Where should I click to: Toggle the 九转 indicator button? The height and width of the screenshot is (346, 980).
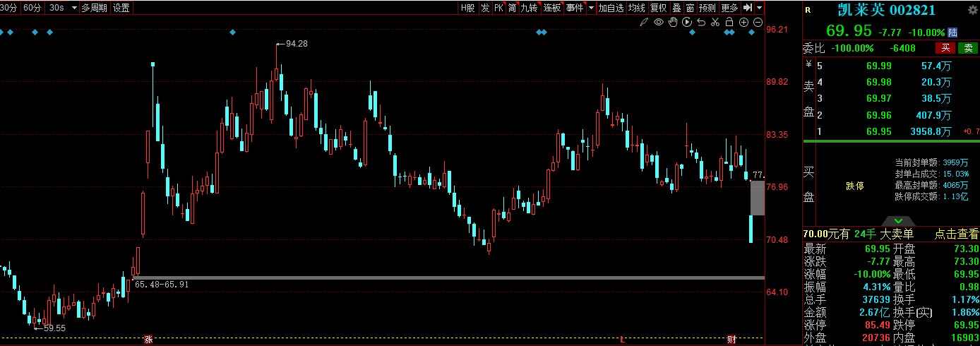[x=529, y=8]
